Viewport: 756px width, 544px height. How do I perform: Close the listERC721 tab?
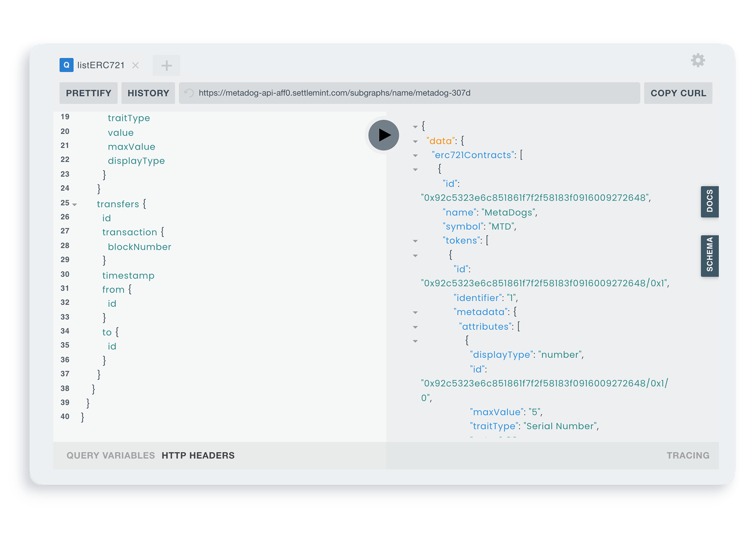tap(135, 65)
